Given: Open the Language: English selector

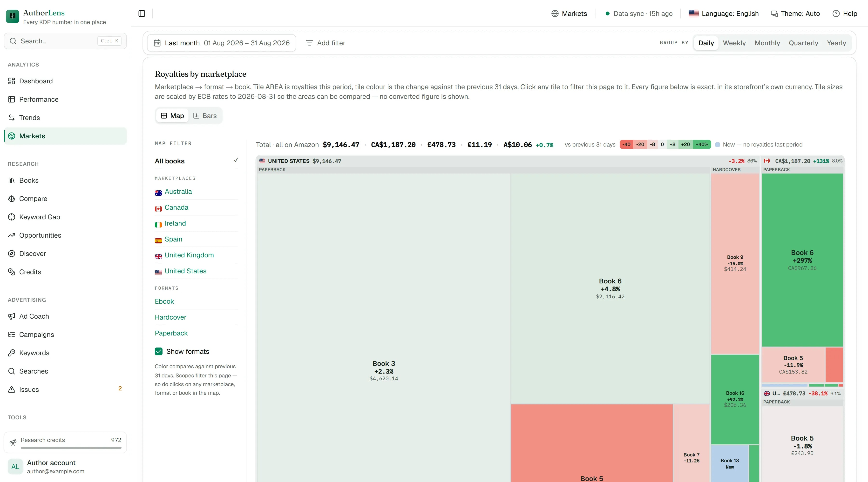Looking at the screenshot, I should tap(724, 13).
